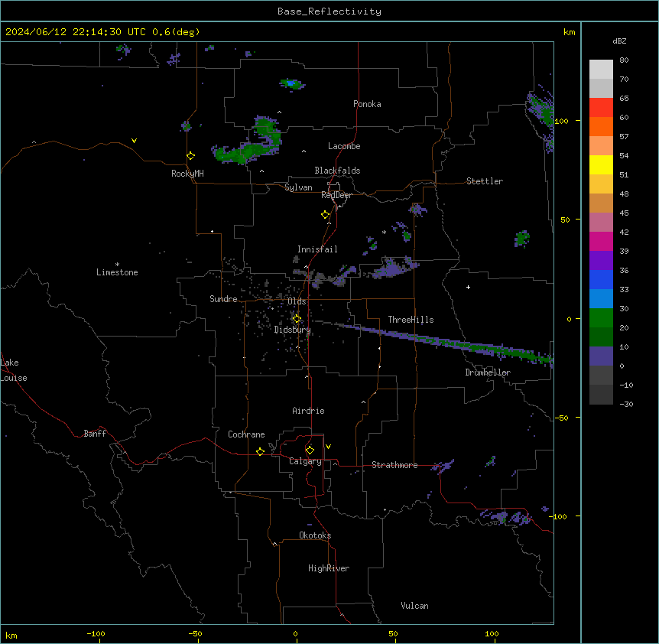Click the RedDeer city label

(336, 195)
